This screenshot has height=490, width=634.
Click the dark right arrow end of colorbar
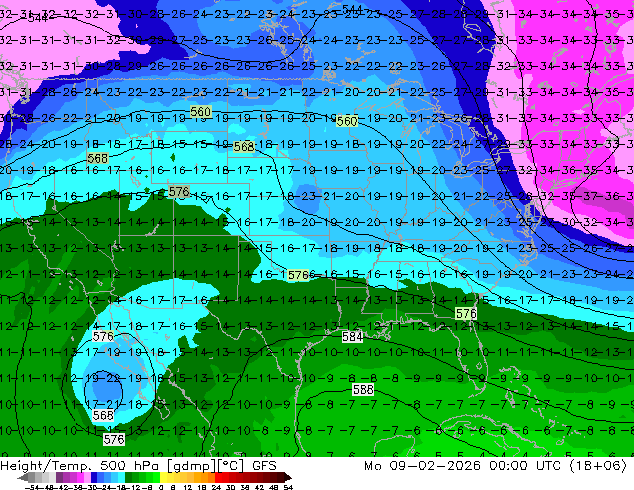288,477
